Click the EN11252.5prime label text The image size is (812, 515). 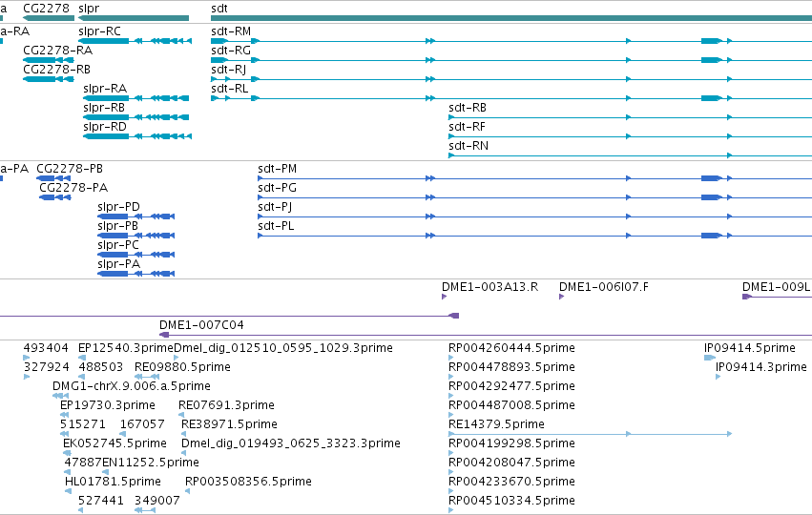[x=151, y=463]
